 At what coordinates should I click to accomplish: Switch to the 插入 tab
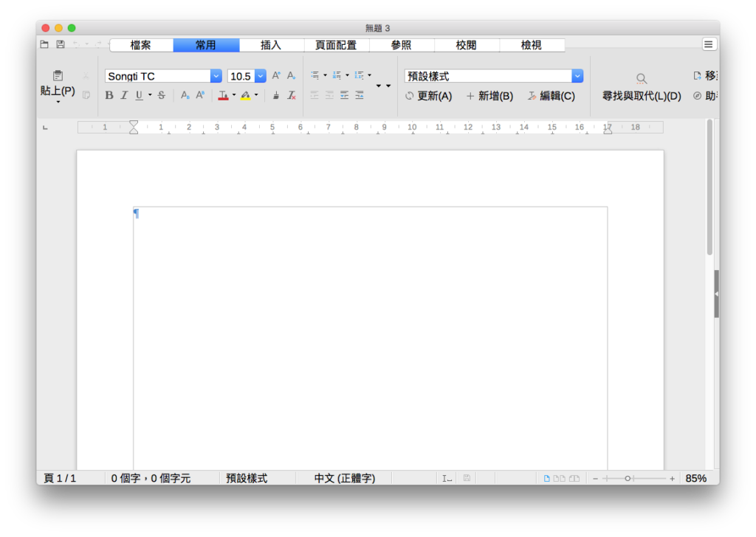pos(271,45)
